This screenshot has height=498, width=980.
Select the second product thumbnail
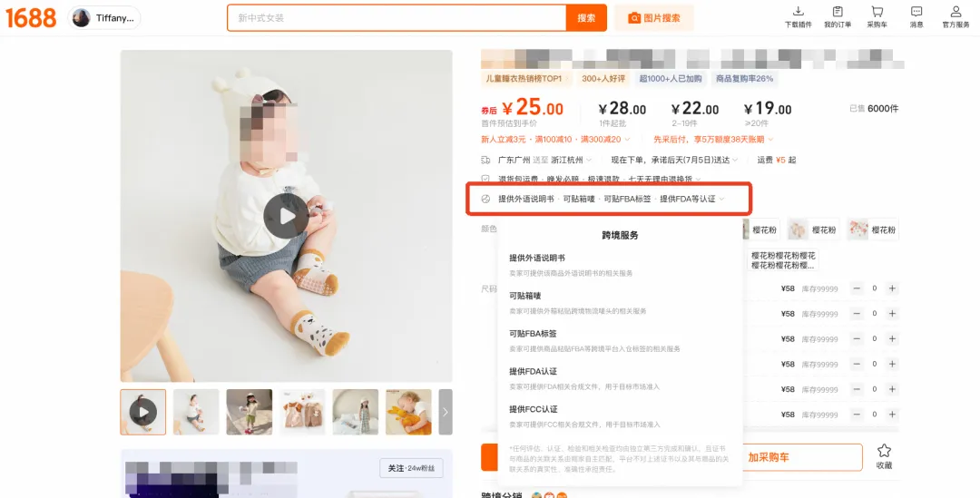(x=196, y=412)
